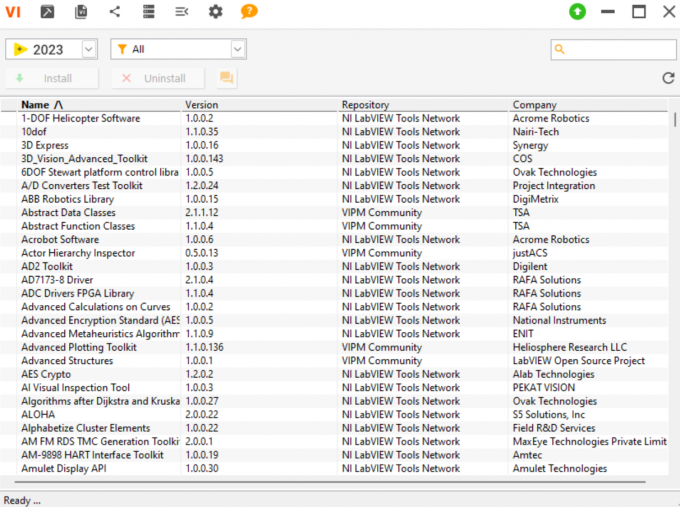The image size is (680, 507).
Task: Open the All filter dropdown
Action: (x=237, y=49)
